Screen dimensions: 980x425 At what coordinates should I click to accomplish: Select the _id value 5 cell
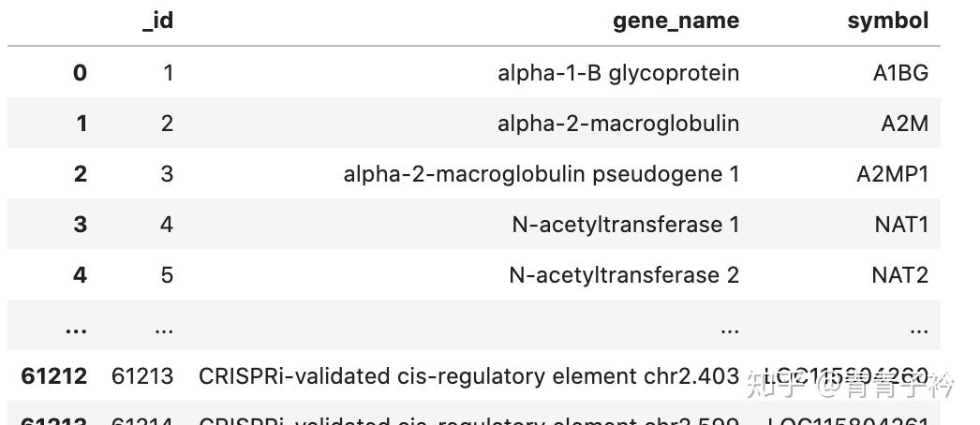click(x=166, y=274)
